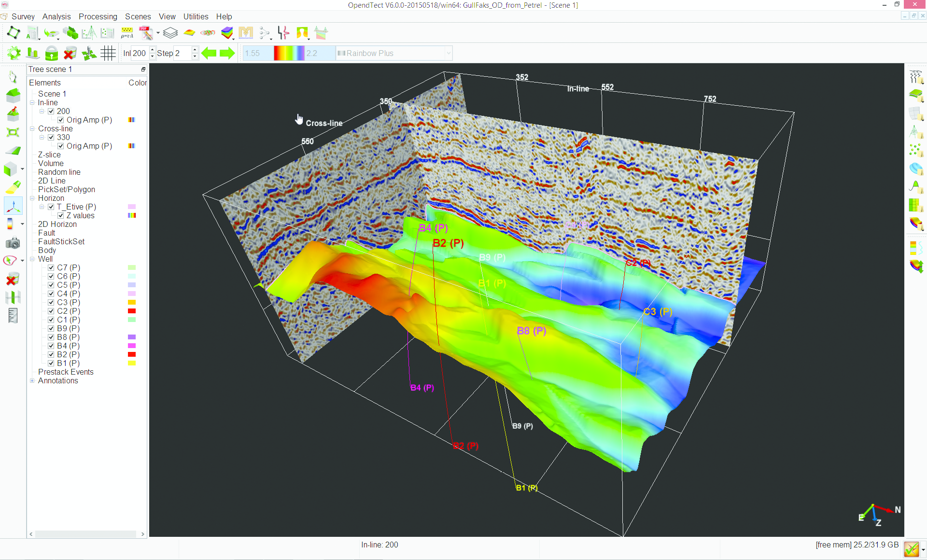Collapse the Well tree node

coord(32,259)
